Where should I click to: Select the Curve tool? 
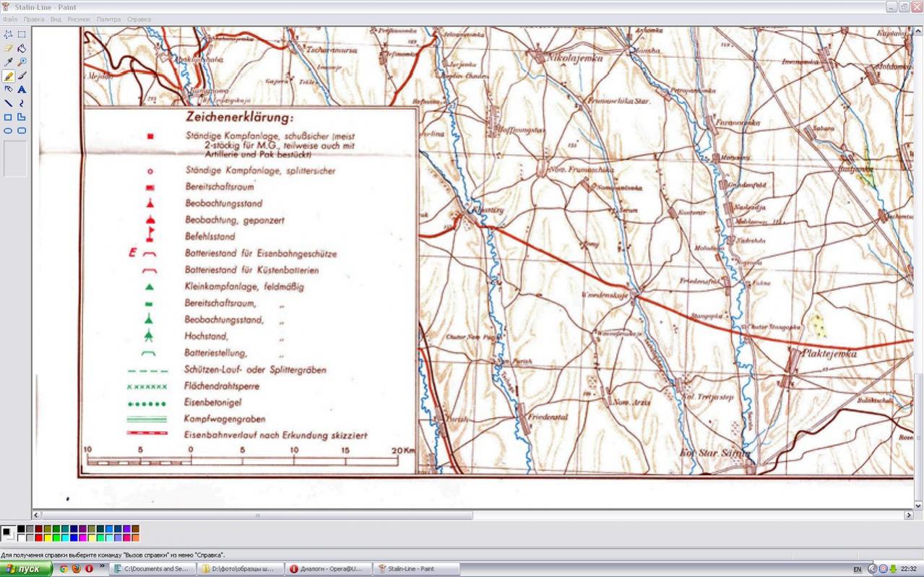pyautogui.click(x=22, y=103)
